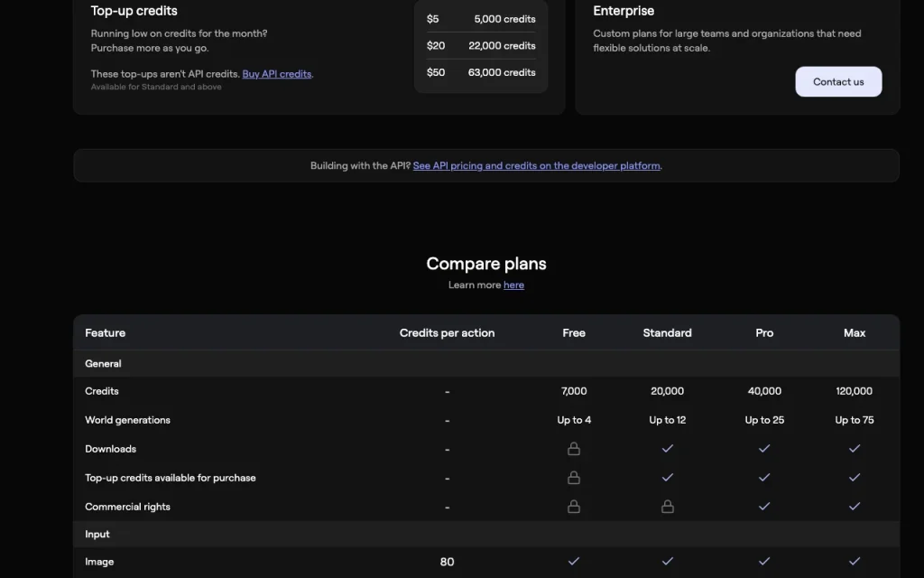Viewport: 924px width, 578px height.
Task: Click the Up to 75 cell
Action: (x=854, y=420)
